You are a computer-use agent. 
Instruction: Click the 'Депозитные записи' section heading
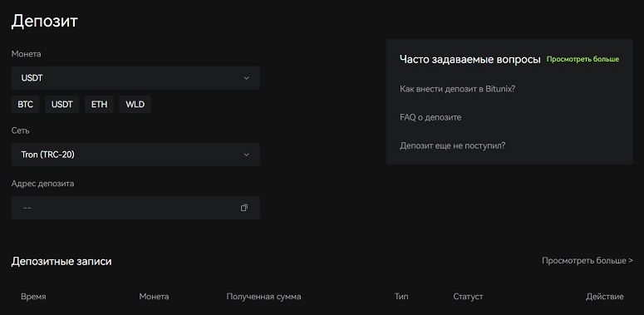tap(61, 261)
